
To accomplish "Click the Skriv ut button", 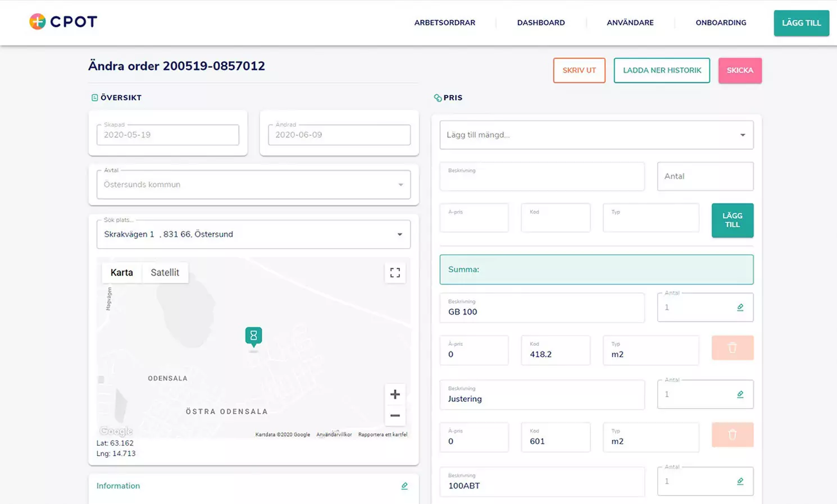I will click(579, 71).
